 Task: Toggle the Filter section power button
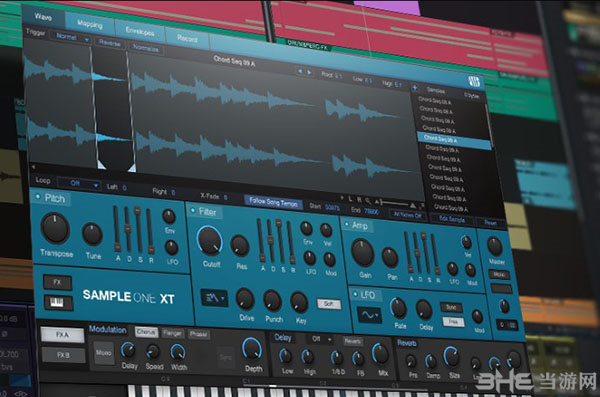(193, 210)
